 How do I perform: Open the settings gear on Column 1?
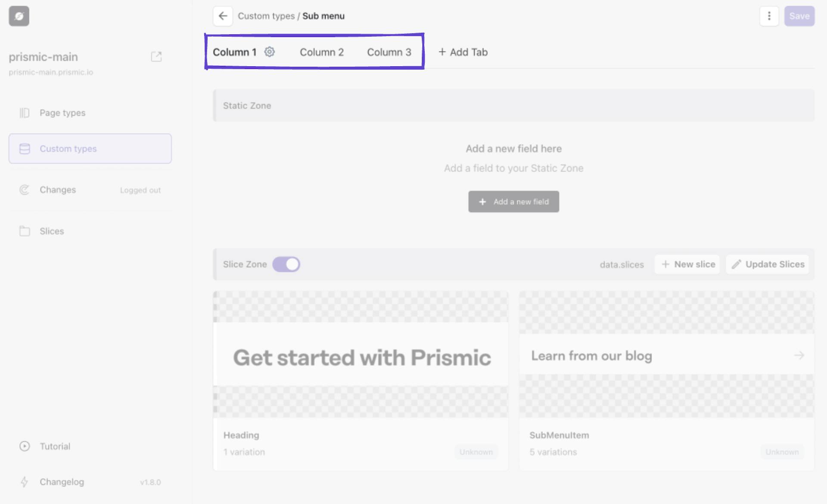click(270, 52)
